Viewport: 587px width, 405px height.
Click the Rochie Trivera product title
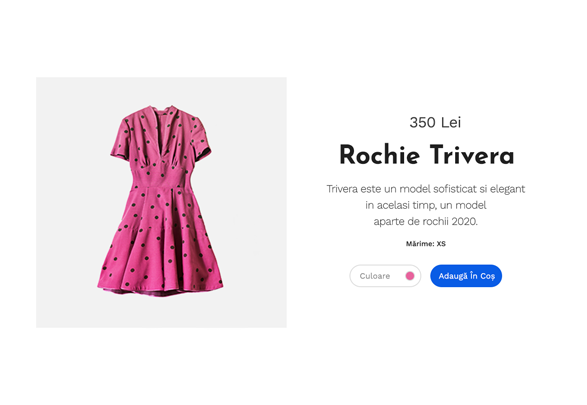[x=426, y=155]
